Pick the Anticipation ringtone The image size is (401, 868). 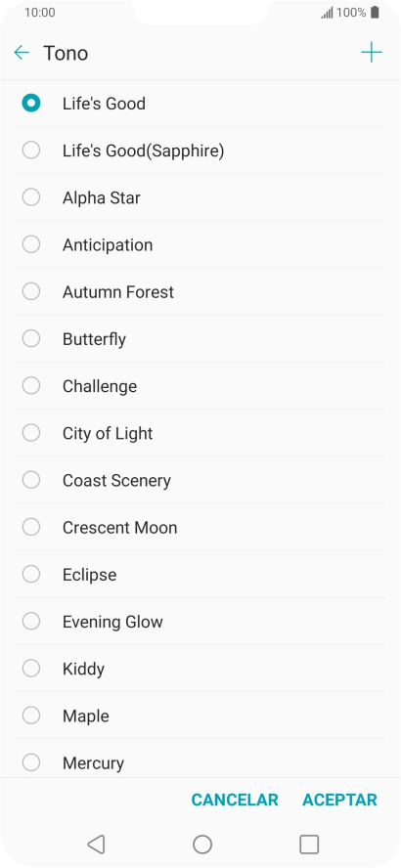200,244
